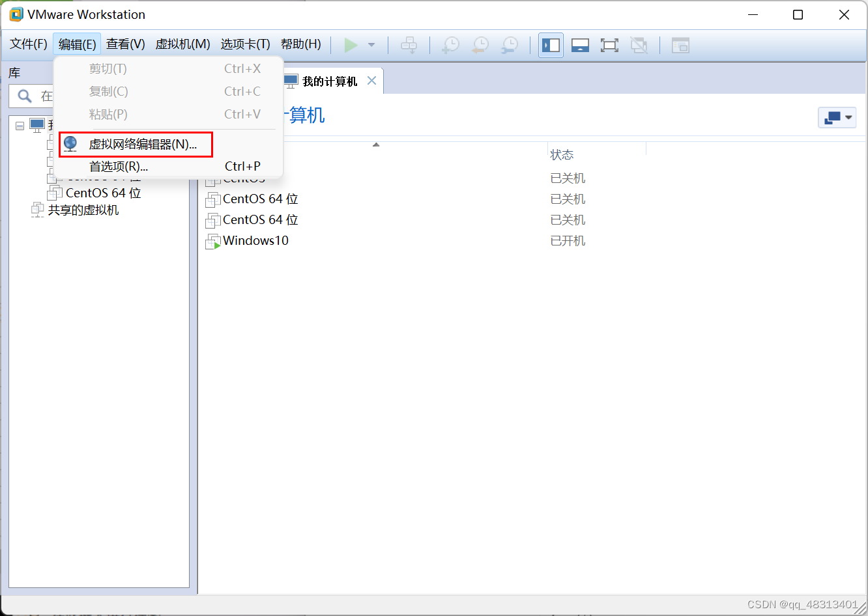Minimize the VMware Workstation window

coord(753,14)
